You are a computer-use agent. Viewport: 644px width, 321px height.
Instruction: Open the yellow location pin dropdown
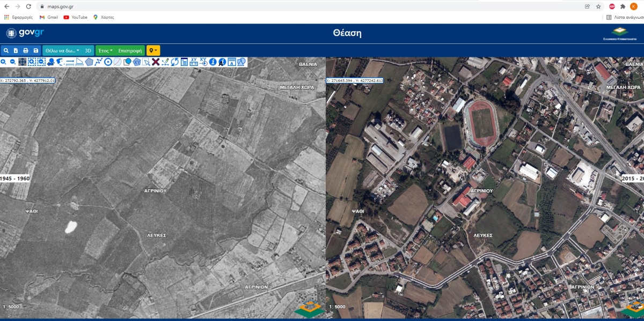click(x=153, y=50)
